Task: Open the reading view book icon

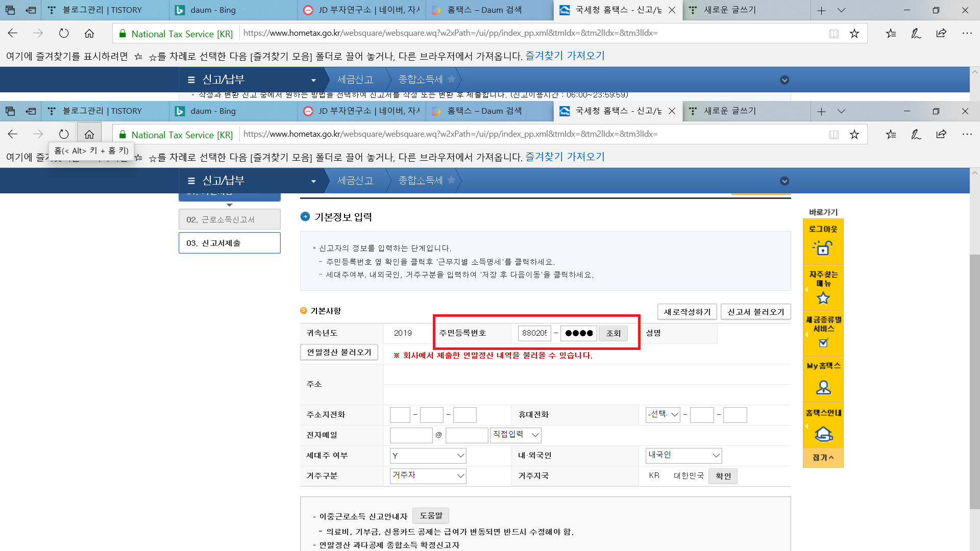Action: tap(834, 134)
